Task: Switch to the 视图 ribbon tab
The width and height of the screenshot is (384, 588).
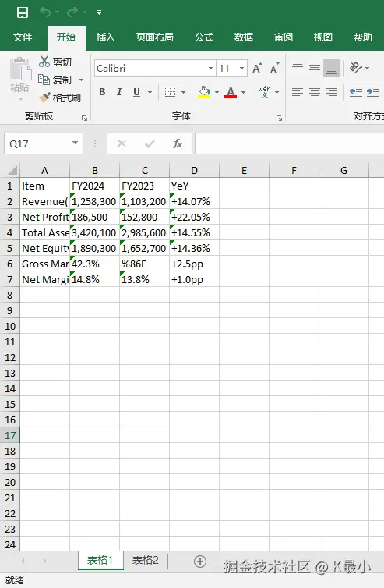Action: [323, 37]
